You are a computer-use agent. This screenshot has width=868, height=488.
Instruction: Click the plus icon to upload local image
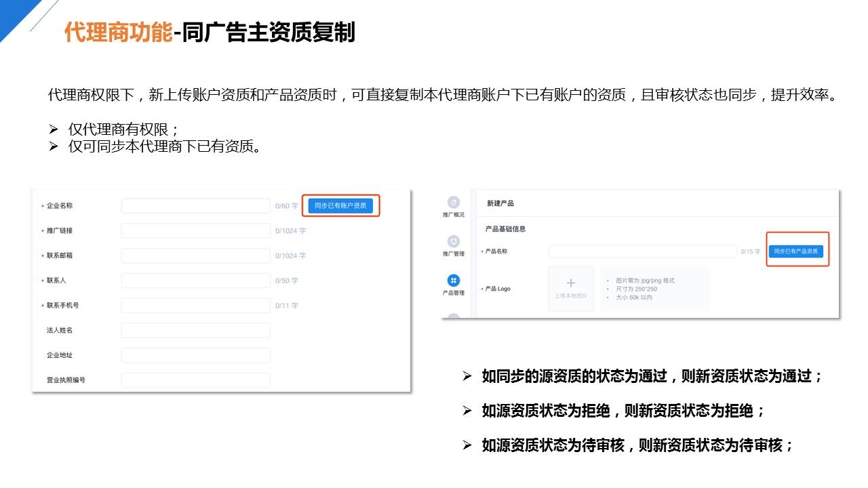click(570, 284)
